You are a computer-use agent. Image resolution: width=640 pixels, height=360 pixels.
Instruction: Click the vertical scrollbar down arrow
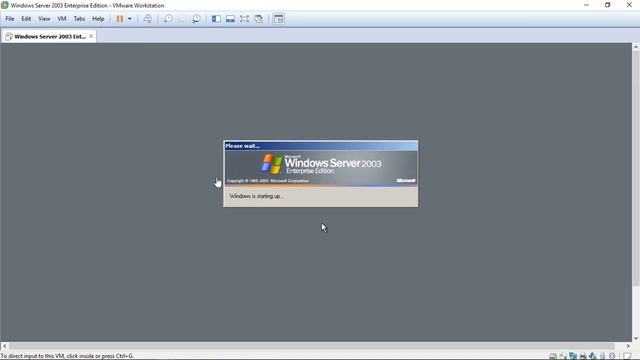tap(636, 338)
